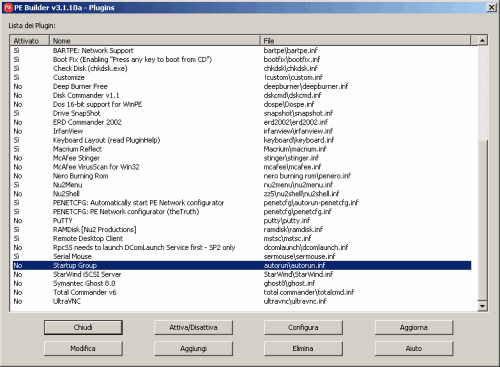This screenshot has width=500, height=367.
Task: Click the penetcfg\autorun-penetcfg.inf file cell
Action: (311, 203)
